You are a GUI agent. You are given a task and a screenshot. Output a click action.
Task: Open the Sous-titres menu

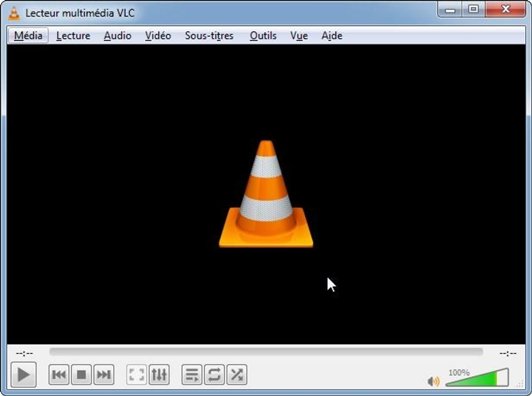pos(209,36)
